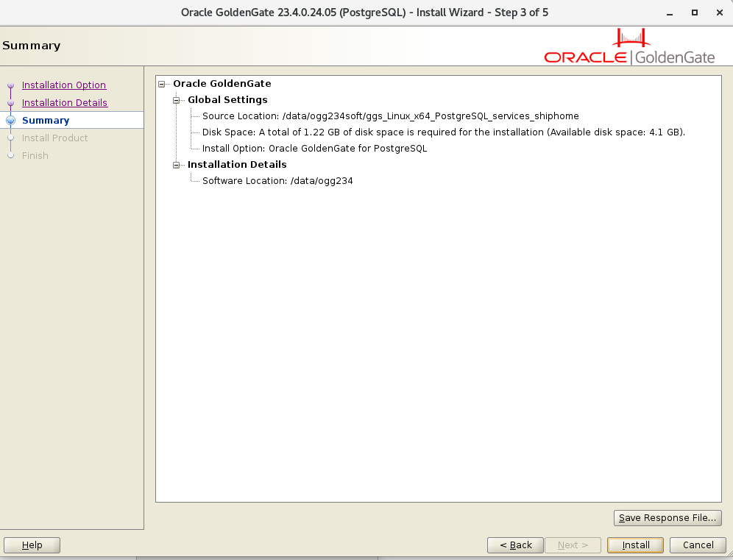This screenshot has height=560, width=733.
Task: Go to the Installation Details step link
Action: [65, 103]
